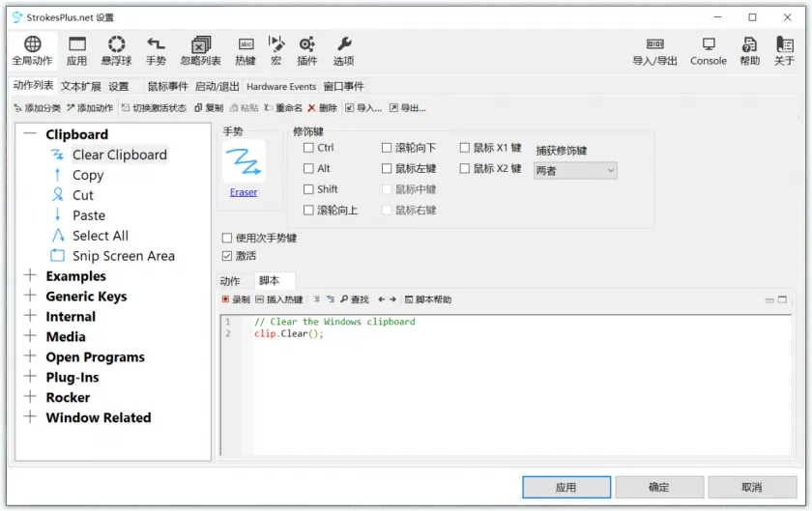
Task: Open the 全局动作 global actions section
Action: [32, 51]
